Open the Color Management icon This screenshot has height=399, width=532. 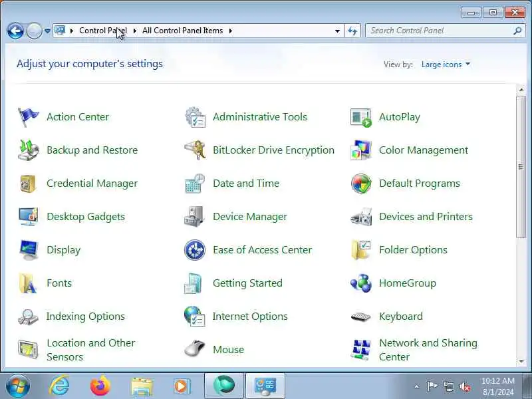[x=361, y=150]
